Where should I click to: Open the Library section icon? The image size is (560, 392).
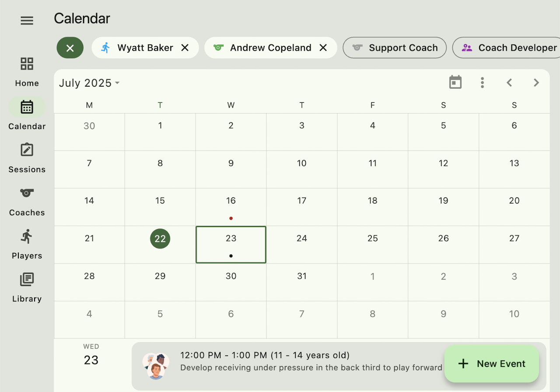(27, 279)
